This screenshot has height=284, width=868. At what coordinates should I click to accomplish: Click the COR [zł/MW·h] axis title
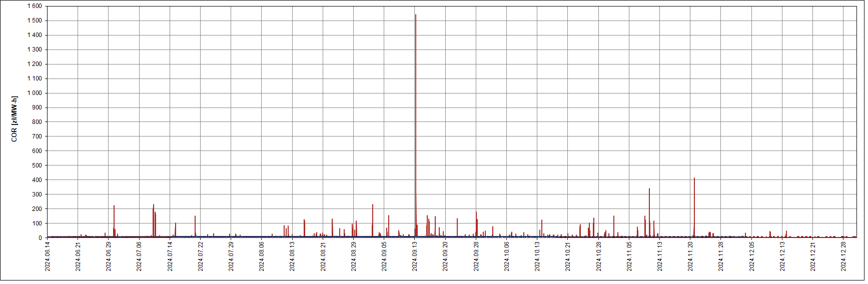click(14, 119)
